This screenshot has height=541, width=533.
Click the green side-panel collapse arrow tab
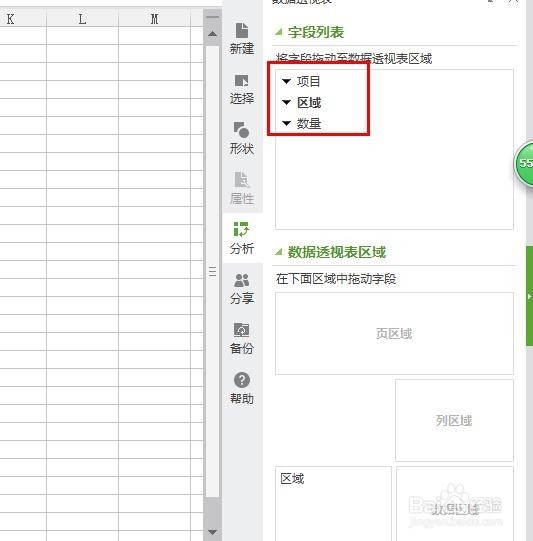pos(529,296)
